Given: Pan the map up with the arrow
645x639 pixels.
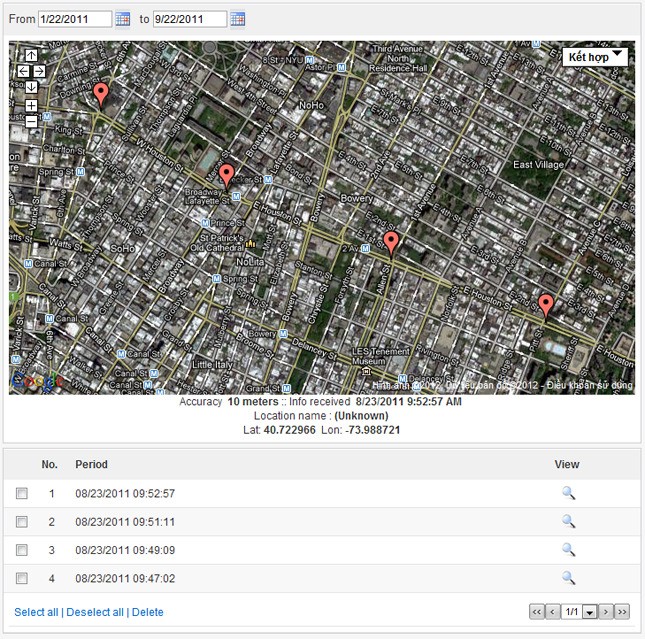Looking at the screenshot, I should (31, 55).
